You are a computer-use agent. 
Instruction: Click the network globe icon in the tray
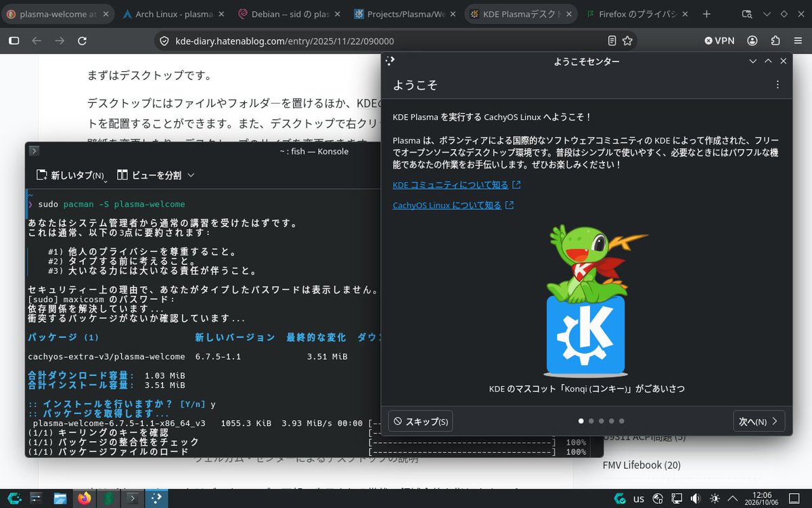pos(657,499)
